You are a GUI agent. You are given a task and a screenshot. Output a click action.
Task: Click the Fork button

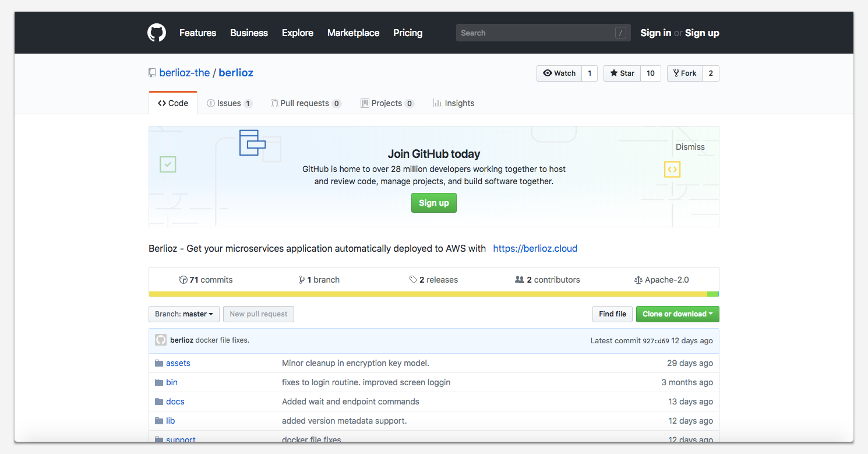point(685,73)
